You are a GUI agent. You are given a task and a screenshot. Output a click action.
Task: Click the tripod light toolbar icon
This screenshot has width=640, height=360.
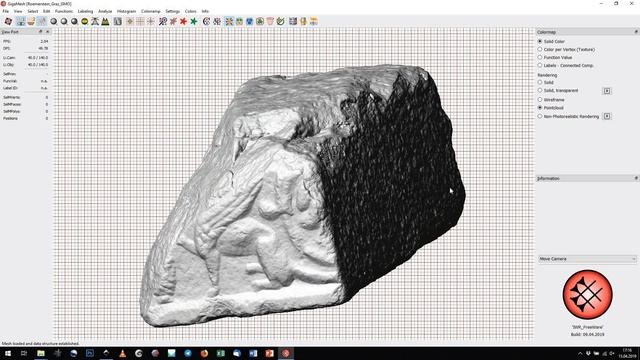click(95, 21)
